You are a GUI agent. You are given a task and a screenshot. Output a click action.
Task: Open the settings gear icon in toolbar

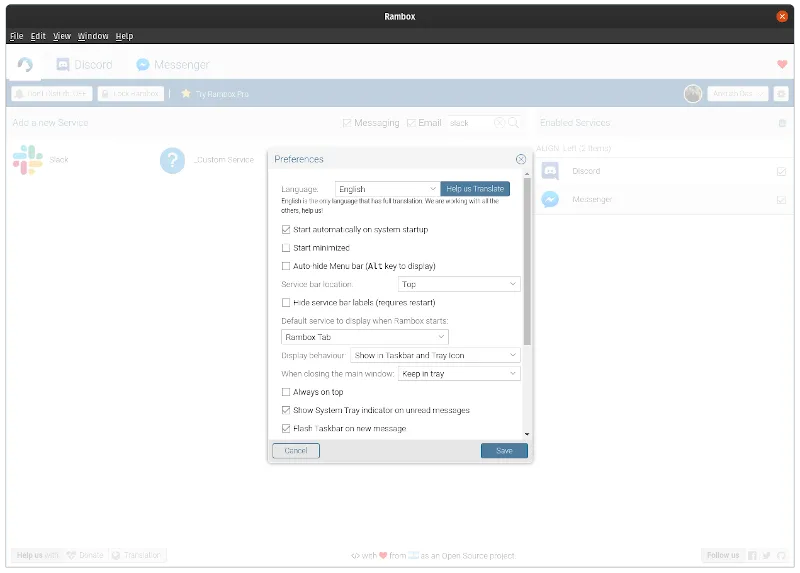click(781, 94)
